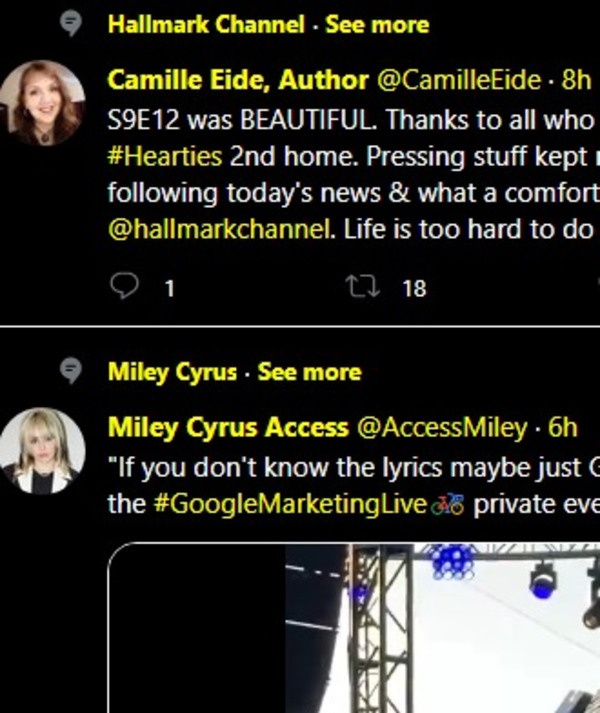Open the @hallmarkchannel mention
Viewport: 600px width, 713px height.
(x=220, y=230)
